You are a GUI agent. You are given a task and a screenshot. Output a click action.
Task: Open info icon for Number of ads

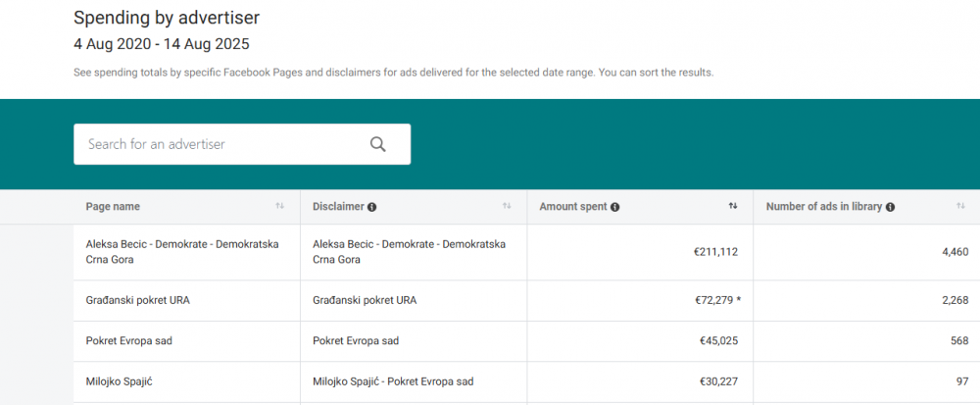(891, 207)
